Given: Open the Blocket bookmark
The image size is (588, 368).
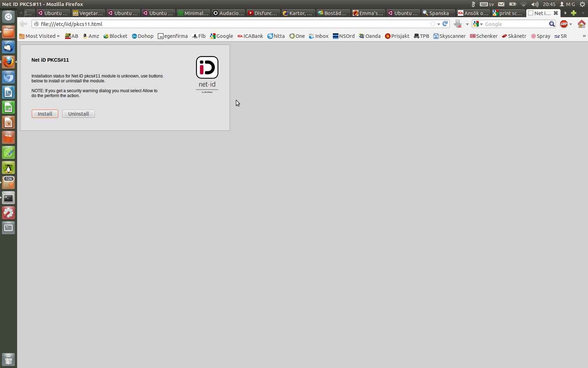Looking at the screenshot, I should tap(115, 36).
